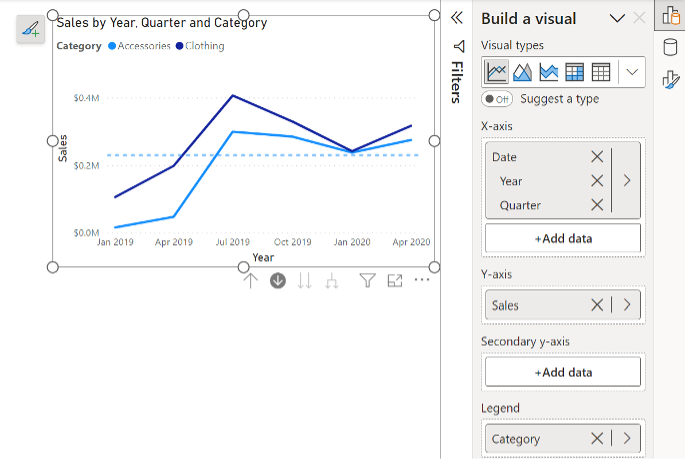Click the filter funnel icon below chart
Screen dimensions: 686x461
click(x=367, y=281)
